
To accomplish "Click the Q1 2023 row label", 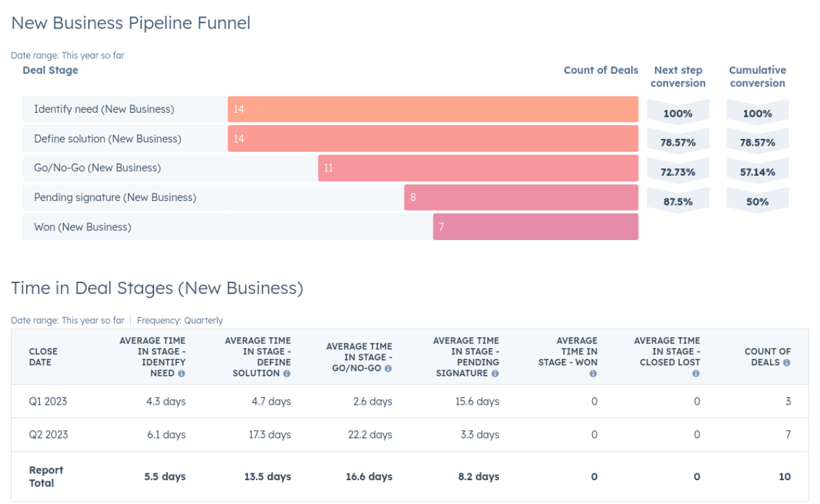I will [48, 401].
